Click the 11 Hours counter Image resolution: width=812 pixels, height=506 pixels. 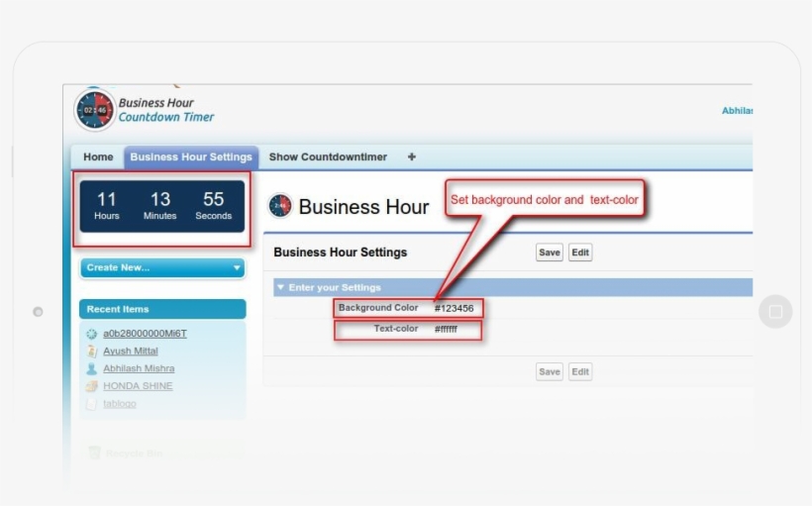[x=107, y=206]
